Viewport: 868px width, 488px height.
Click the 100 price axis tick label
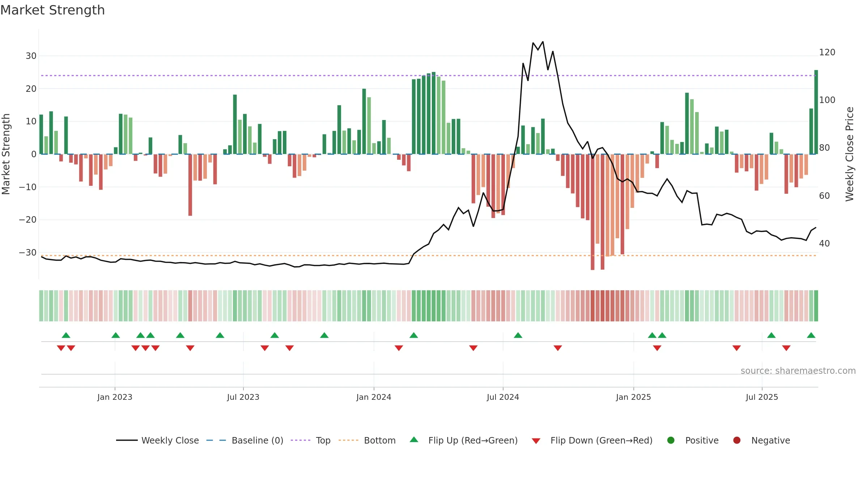[x=827, y=100]
